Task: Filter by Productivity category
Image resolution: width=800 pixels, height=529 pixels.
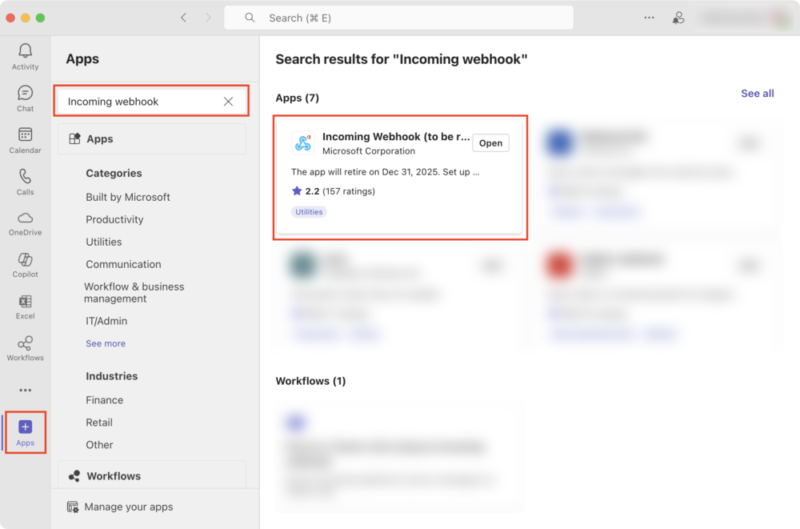Action: 114,219
